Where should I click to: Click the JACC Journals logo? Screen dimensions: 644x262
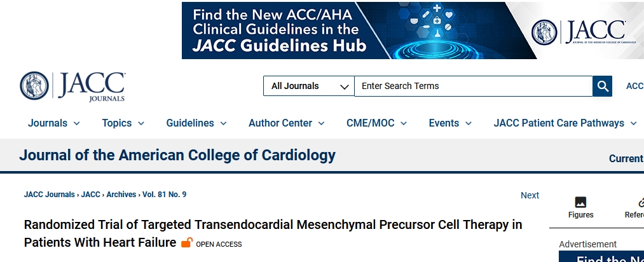[x=72, y=86]
